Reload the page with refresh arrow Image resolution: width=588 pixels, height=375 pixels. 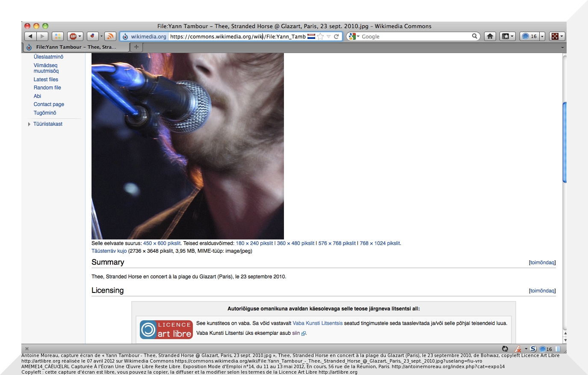pyautogui.click(x=337, y=36)
